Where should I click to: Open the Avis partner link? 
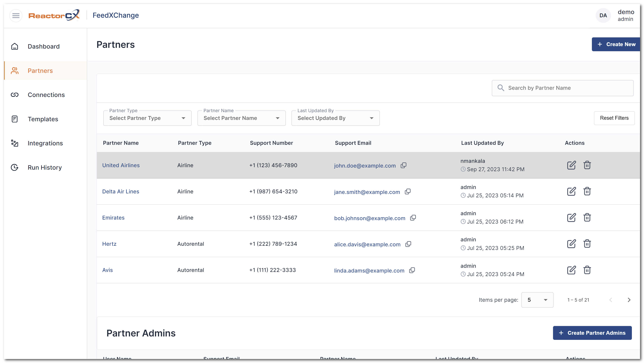(107, 270)
